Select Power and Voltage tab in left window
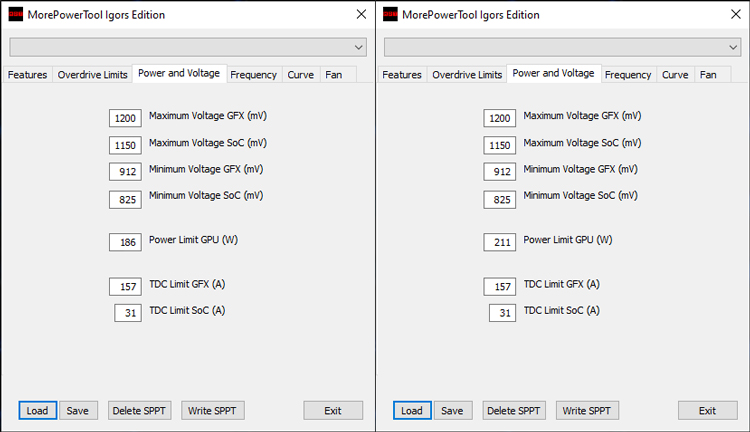The height and width of the screenshot is (432, 750). coord(179,73)
